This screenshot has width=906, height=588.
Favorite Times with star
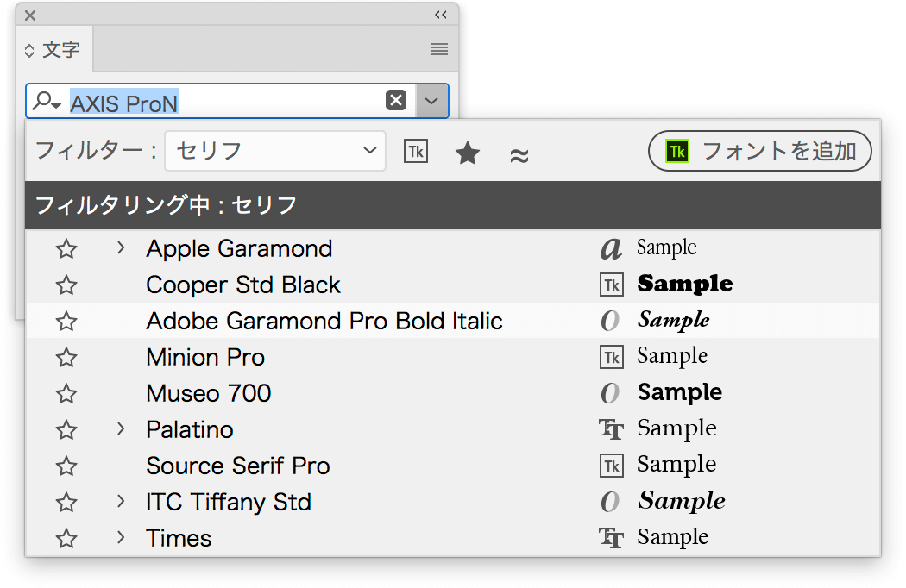click(66, 538)
